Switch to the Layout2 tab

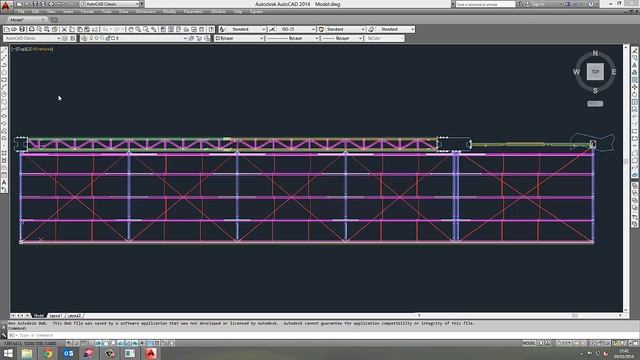74,316
